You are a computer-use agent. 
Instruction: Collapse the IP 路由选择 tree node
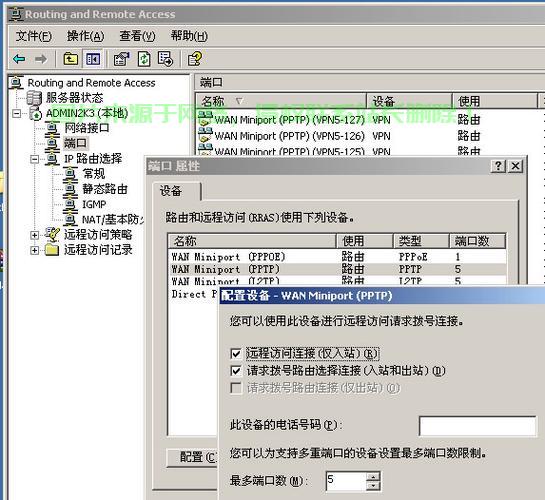tap(34, 159)
